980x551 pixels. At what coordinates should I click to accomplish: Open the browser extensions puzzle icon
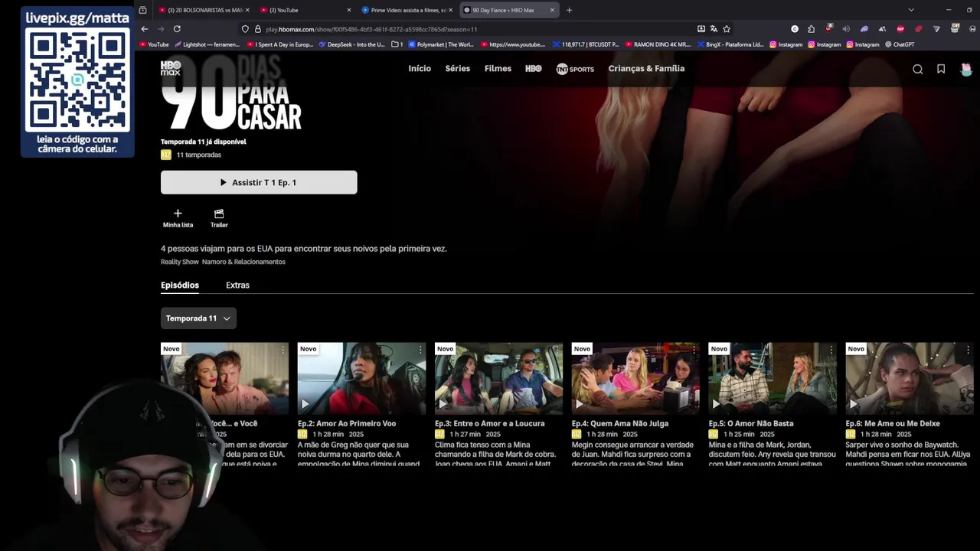tap(811, 29)
